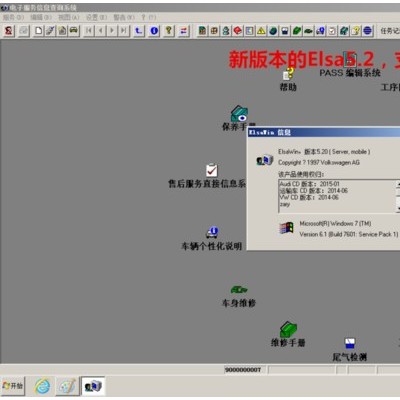The image size is (400, 400).
Task: Click the red-blue swap arrows toolbar icon
Action: (184, 31)
